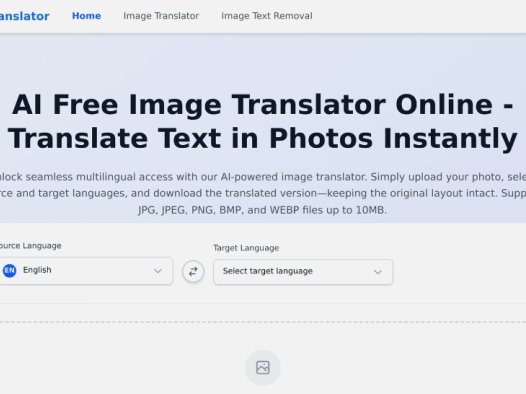Image resolution: width=526 pixels, height=394 pixels.
Task: Swap source and target languages
Action: click(193, 271)
